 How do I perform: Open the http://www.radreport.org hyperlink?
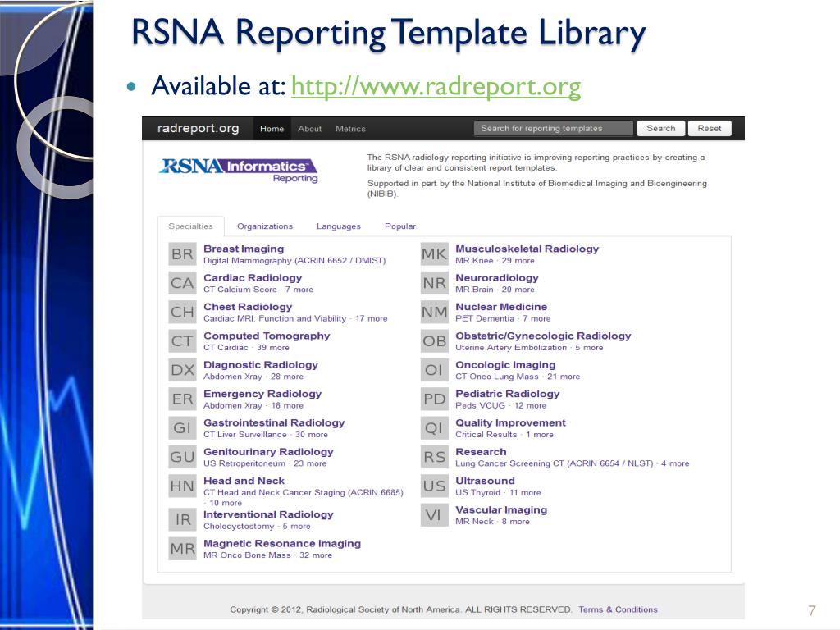pos(436,86)
